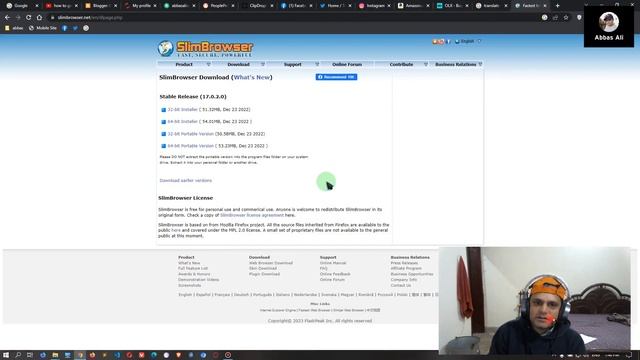Open a new tab with the plus icon

tap(558, 6)
